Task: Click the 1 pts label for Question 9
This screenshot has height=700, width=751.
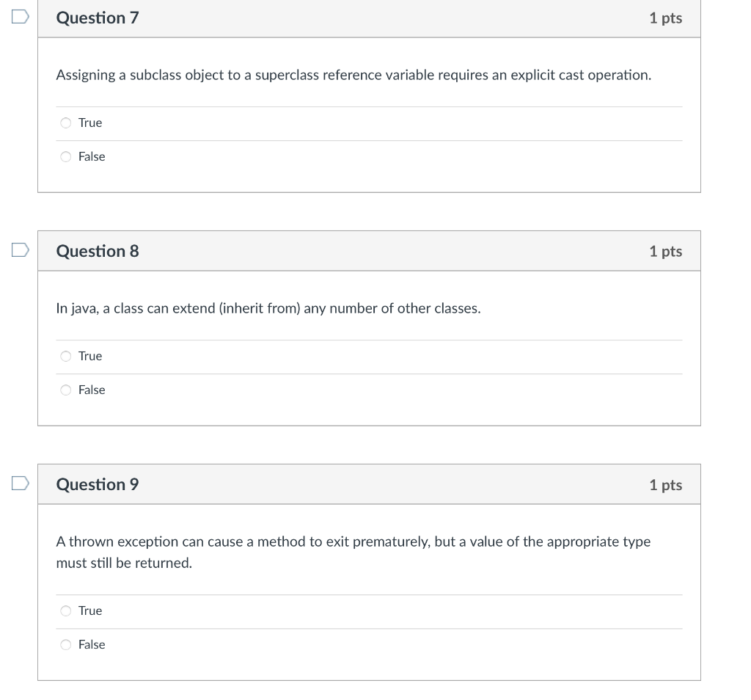Action: (x=664, y=484)
